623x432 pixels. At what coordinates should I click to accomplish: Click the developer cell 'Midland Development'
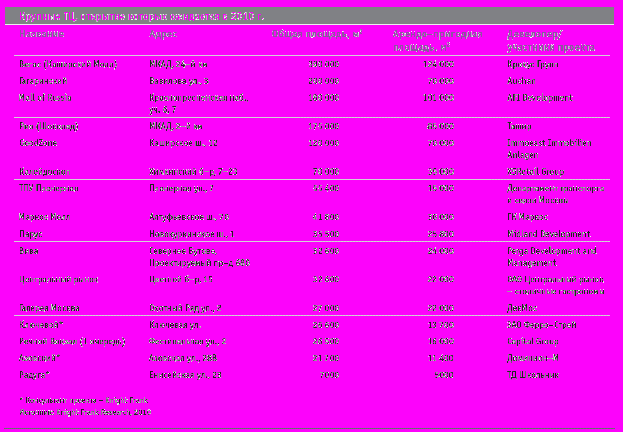549,234
